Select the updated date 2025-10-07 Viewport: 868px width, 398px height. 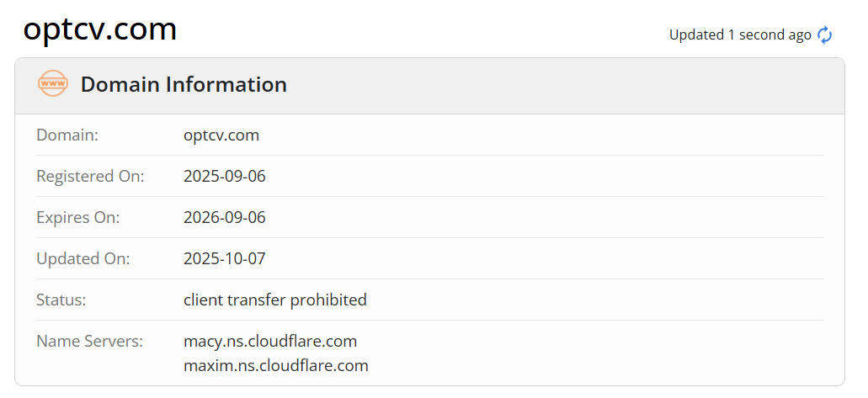click(225, 258)
